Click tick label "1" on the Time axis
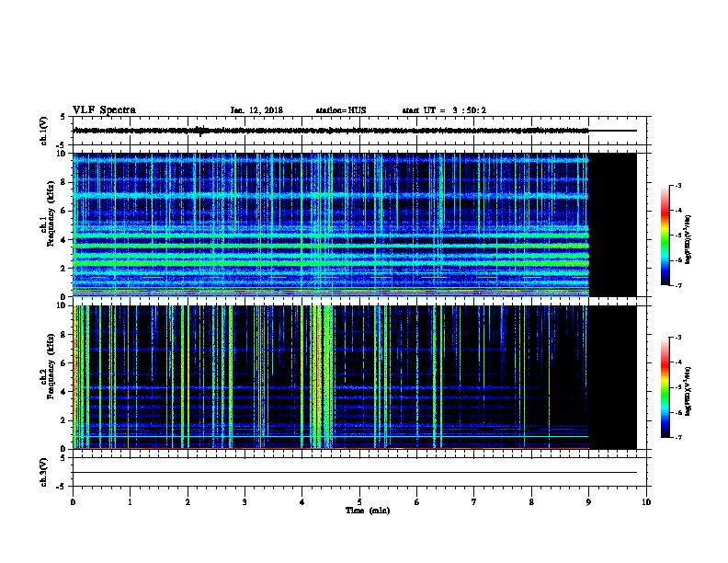Screen dimensions: 728x563 pos(130,501)
